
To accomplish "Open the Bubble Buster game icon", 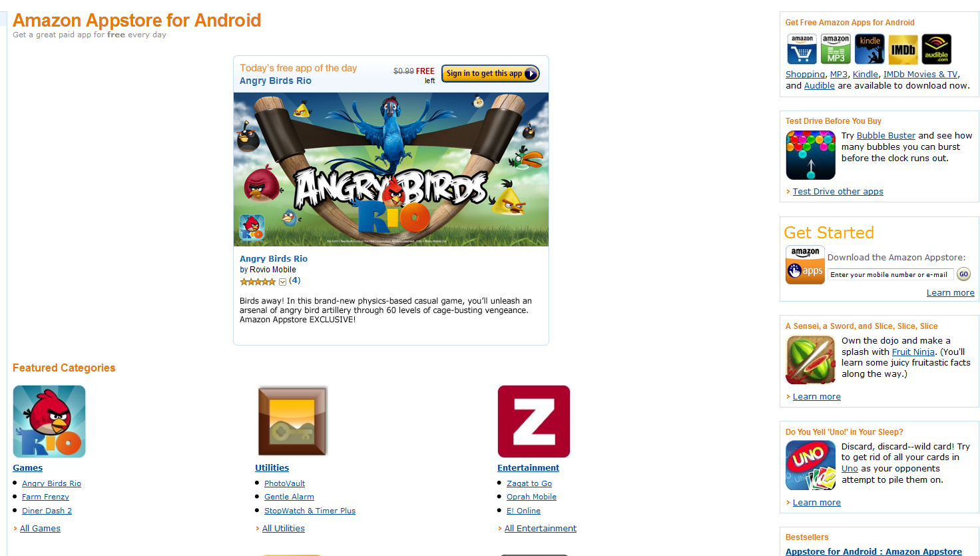I will [x=810, y=155].
